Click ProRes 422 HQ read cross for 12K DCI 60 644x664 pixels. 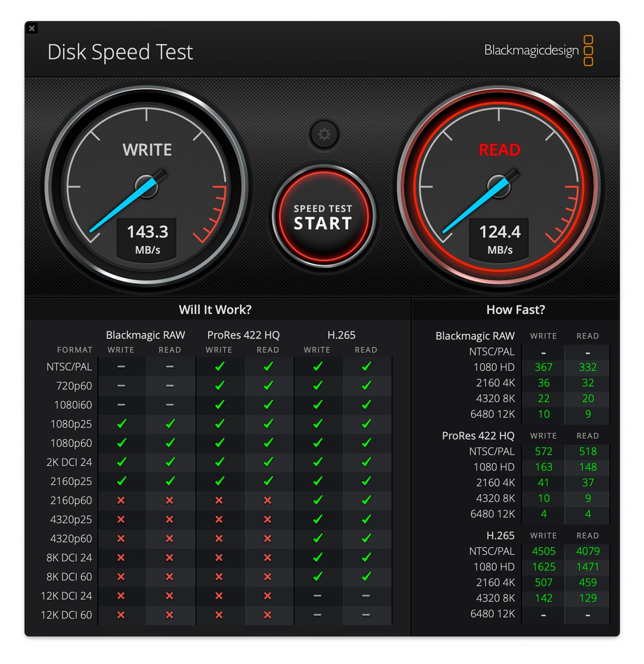click(x=268, y=615)
